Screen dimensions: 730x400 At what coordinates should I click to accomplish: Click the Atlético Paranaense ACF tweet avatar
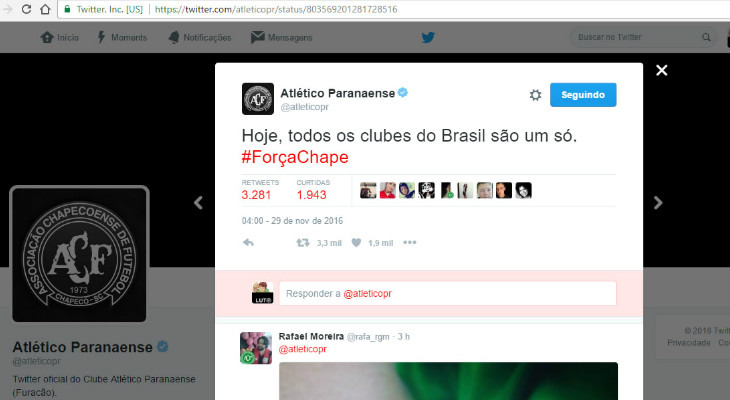[258, 99]
